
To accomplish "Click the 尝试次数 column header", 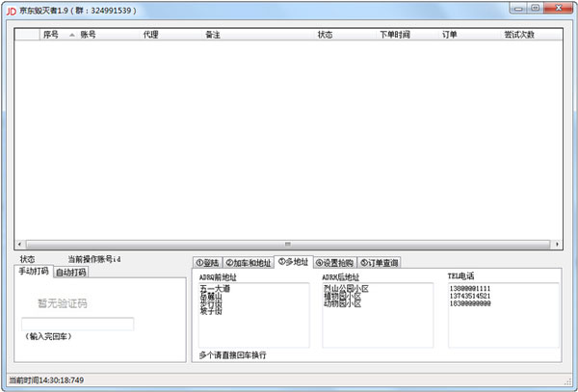I will (x=519, y=35).
